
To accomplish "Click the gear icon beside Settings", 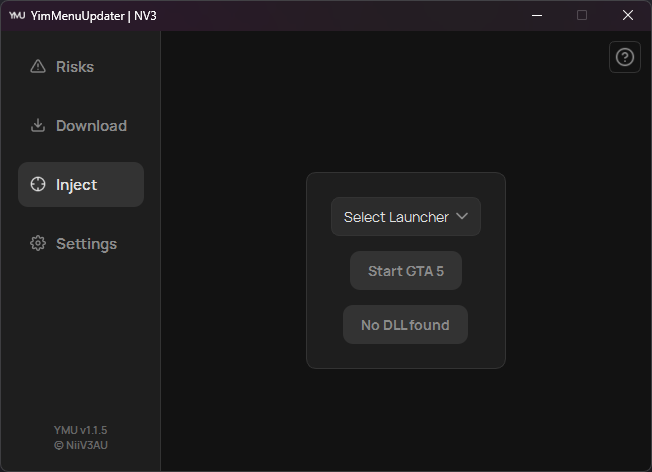I will pos(38,244).
